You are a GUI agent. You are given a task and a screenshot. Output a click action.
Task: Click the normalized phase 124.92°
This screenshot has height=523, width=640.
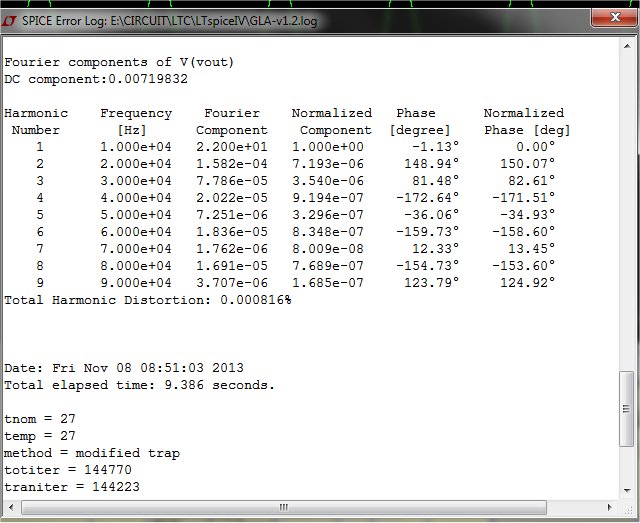(x=528, y=283)
